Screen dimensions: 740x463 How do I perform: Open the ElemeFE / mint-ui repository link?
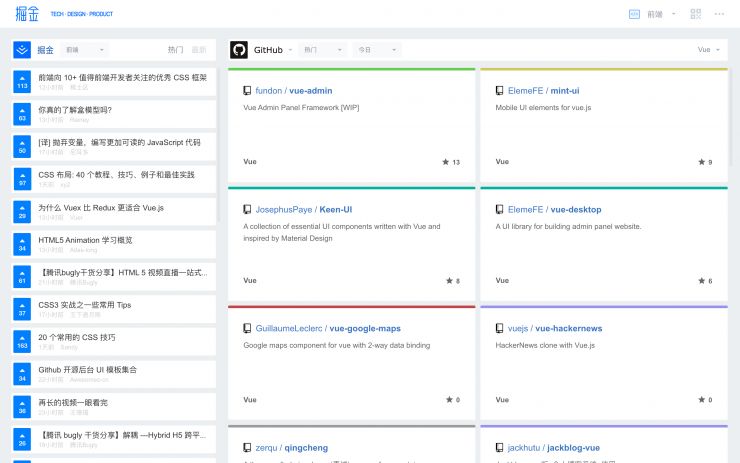click(x=543, y=91)
